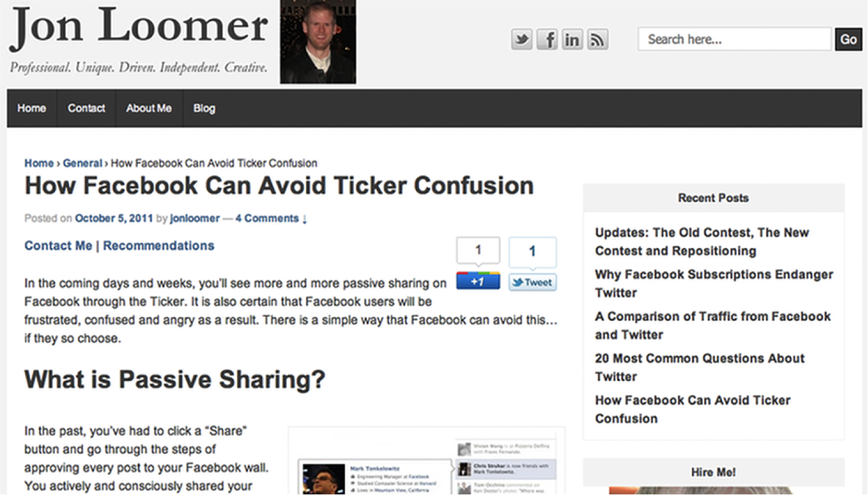Image resolution: width=868 pixels, height=495 pixels.
Task: Click the Google +1 count bubble
Action: [x=478, y=250]
